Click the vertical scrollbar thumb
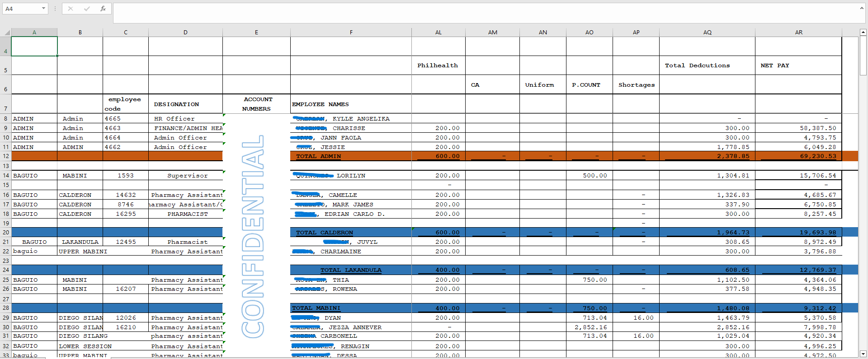 (863, 55)
